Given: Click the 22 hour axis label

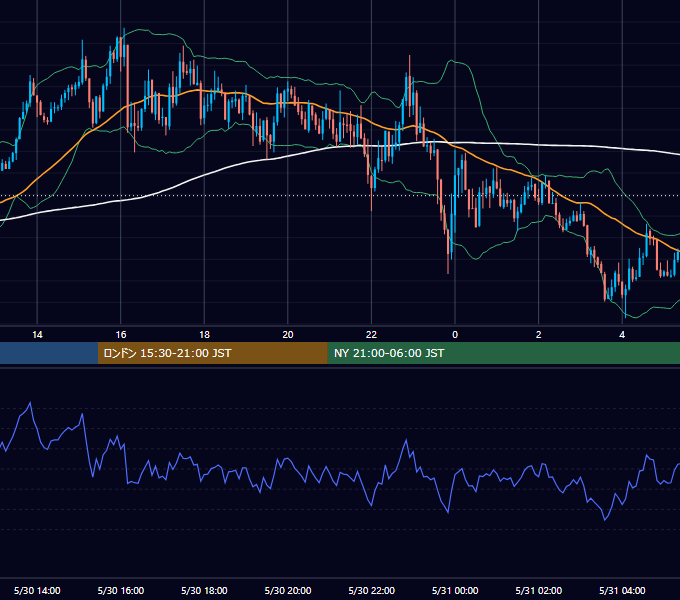Looking at the screenshot, I should 371,335.
